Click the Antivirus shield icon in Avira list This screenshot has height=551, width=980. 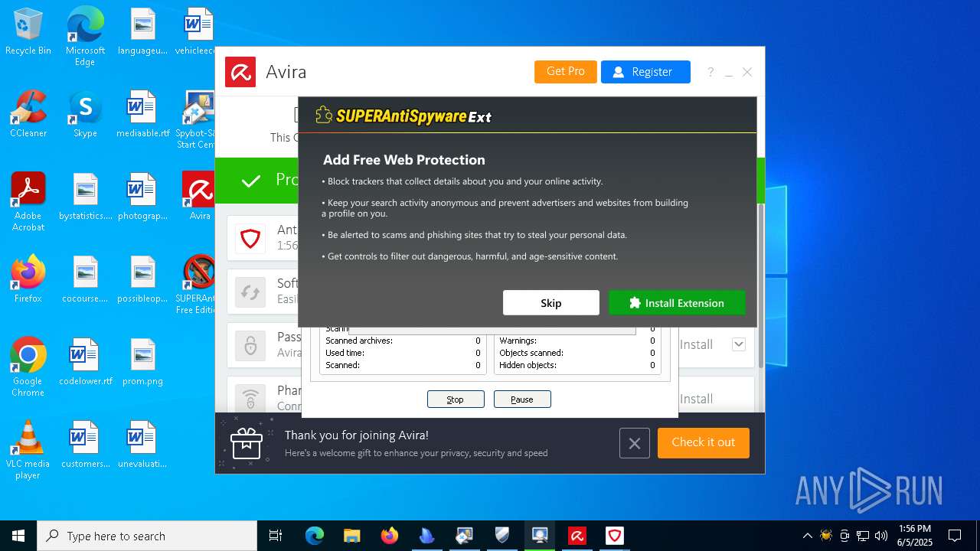point(250,239)
